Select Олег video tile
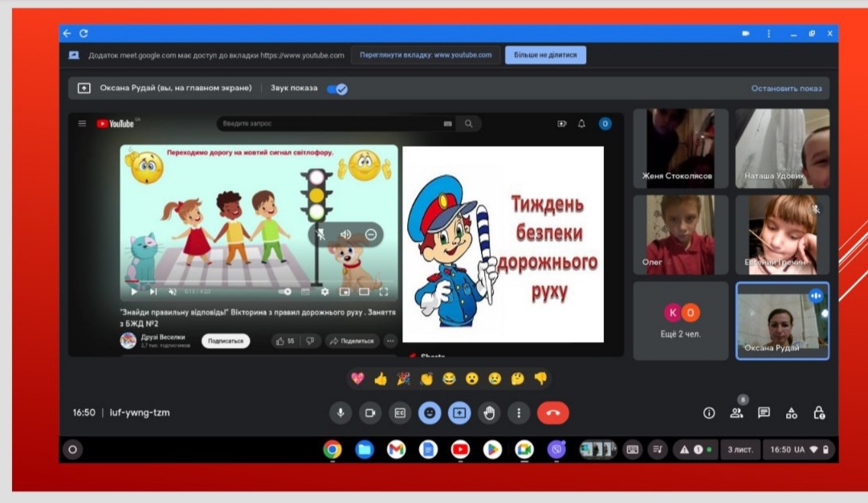 pyautogui.click(x=680, y=235)
